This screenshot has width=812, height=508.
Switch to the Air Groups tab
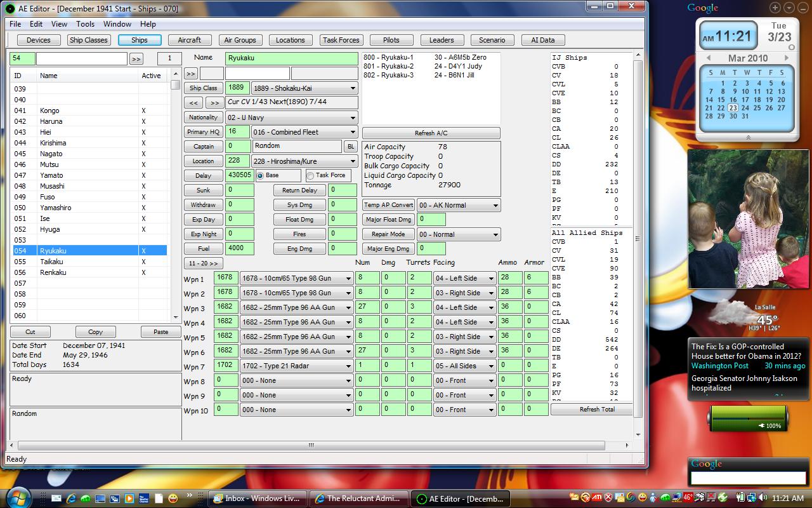coord(240,40)
